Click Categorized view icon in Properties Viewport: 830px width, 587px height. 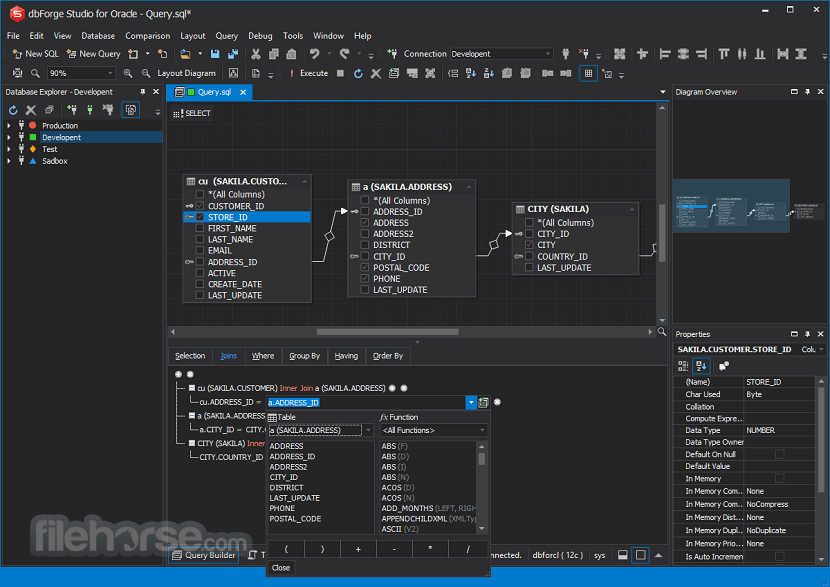(x=683, y=366)
